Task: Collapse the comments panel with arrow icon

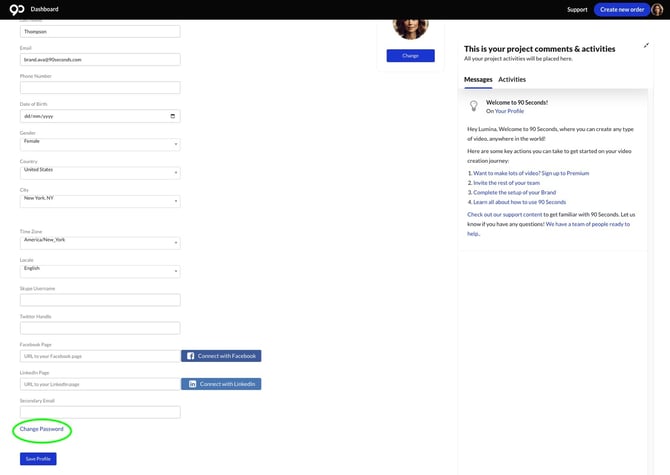Action: [646, 45]
